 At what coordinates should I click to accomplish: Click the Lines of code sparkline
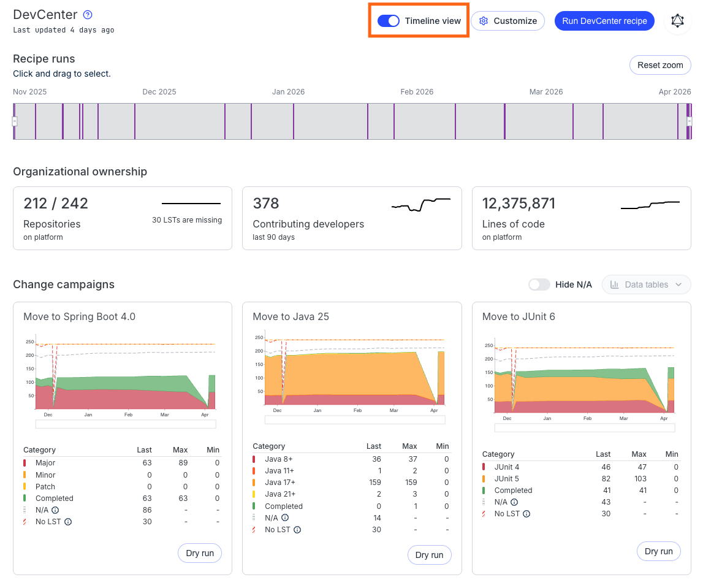pyautogui.click(x=650, y=205)
